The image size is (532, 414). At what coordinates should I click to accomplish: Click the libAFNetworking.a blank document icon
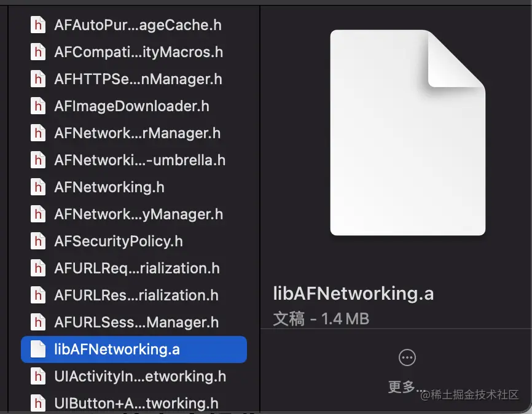(x=38, y=350)
